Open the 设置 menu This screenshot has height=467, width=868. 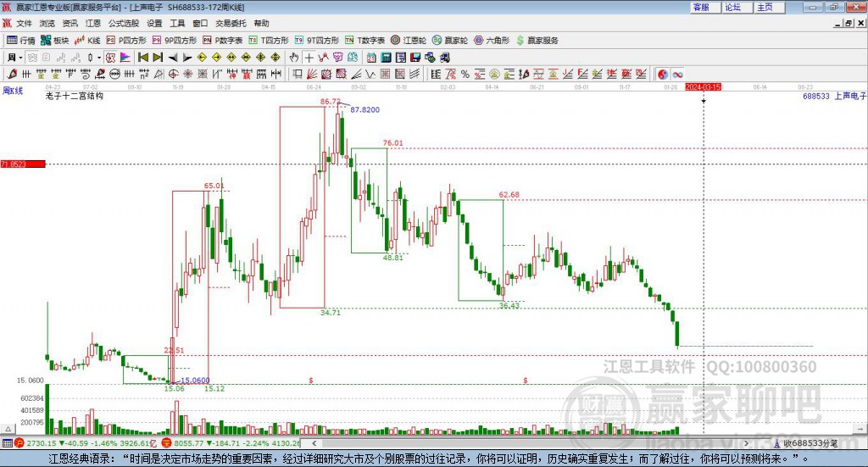(154, 23)
